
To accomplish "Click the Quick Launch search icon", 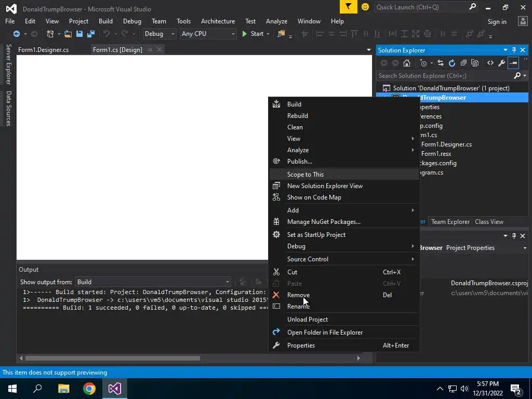I will pos(472,7).
